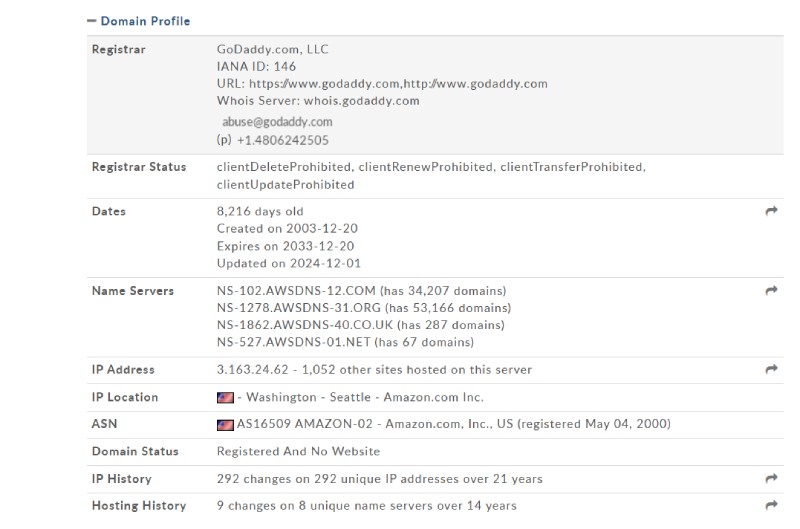
Task: Open share arrow in Hosting History row
Action: pyautogui.click(x=771, y=505)
